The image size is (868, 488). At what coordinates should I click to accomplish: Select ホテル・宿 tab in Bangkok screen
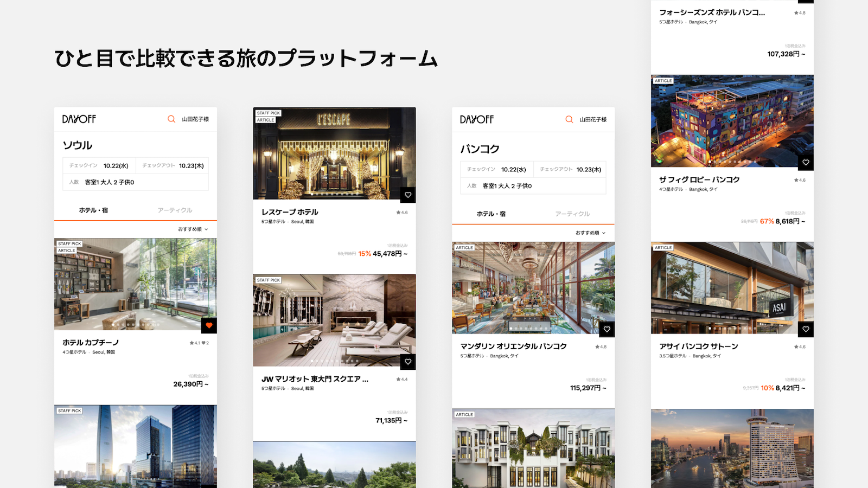491,214
